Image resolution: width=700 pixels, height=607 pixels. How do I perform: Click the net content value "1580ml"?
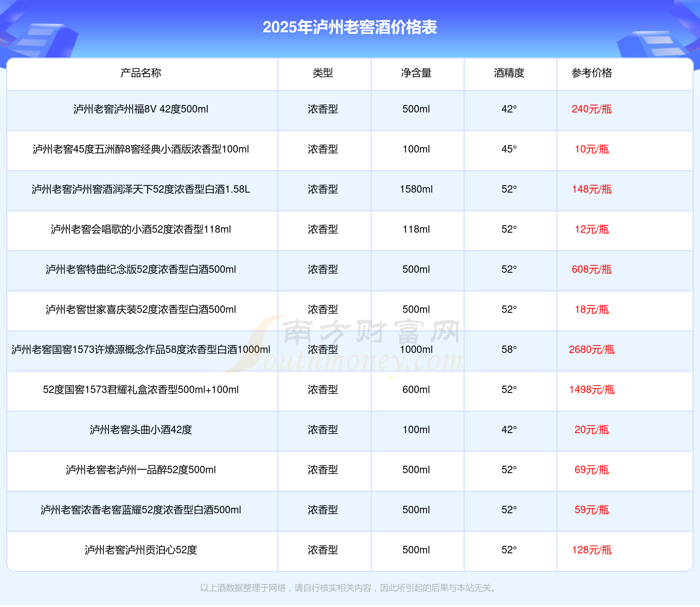416,189
